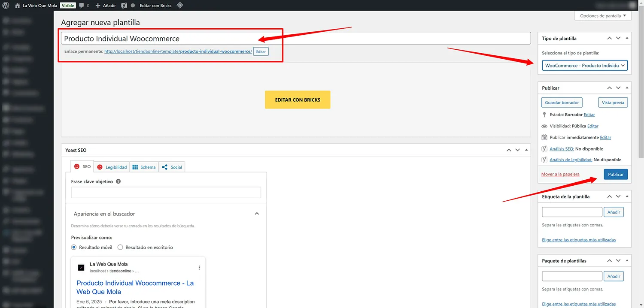The height and width of the screenshot is (308, 644).
Task: Click the Vista previa button
Action: point(613,103)
